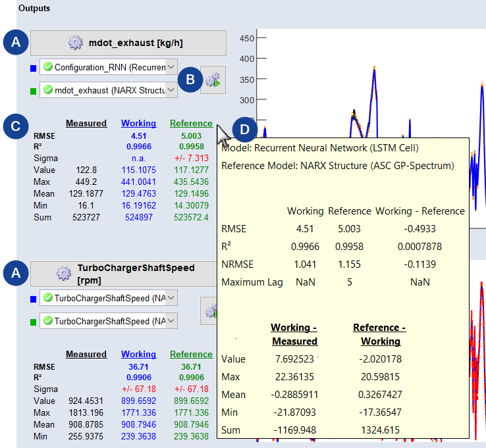The image size is (486, 448).
Task: Expand the mdot_exhaust NARX Structure reference dropdown
Action: (171, 89)
